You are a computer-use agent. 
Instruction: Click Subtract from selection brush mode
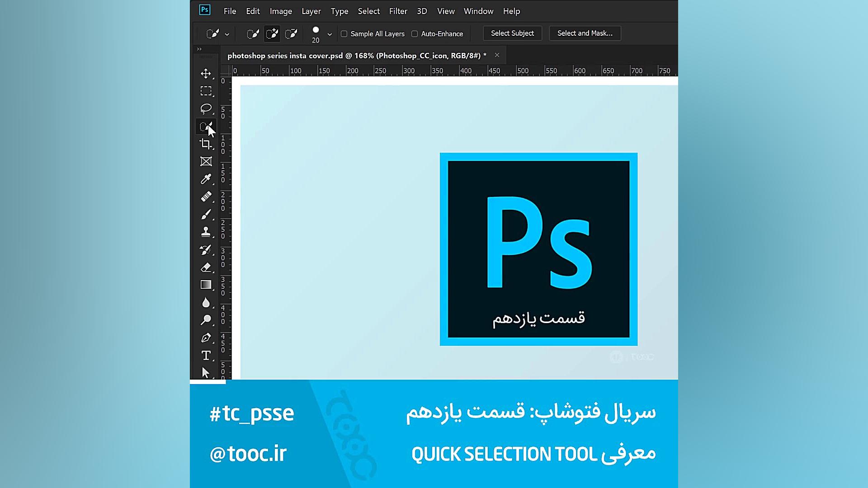291,34
